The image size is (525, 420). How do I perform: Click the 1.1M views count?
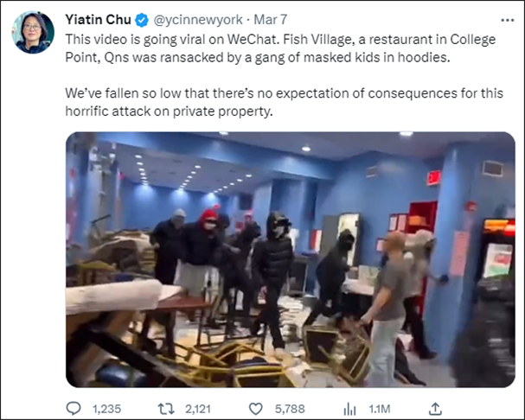tap(380, 409)
